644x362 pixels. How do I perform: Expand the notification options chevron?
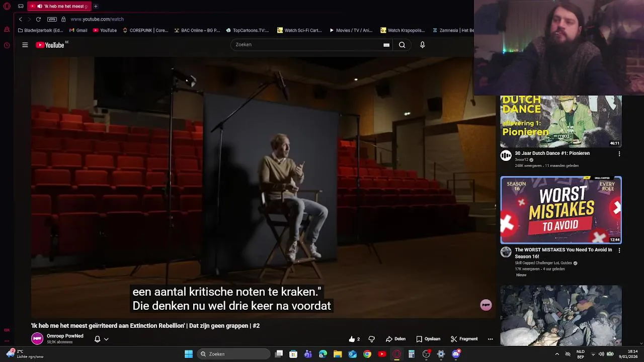pyautogui.click(x=106, y=339)
